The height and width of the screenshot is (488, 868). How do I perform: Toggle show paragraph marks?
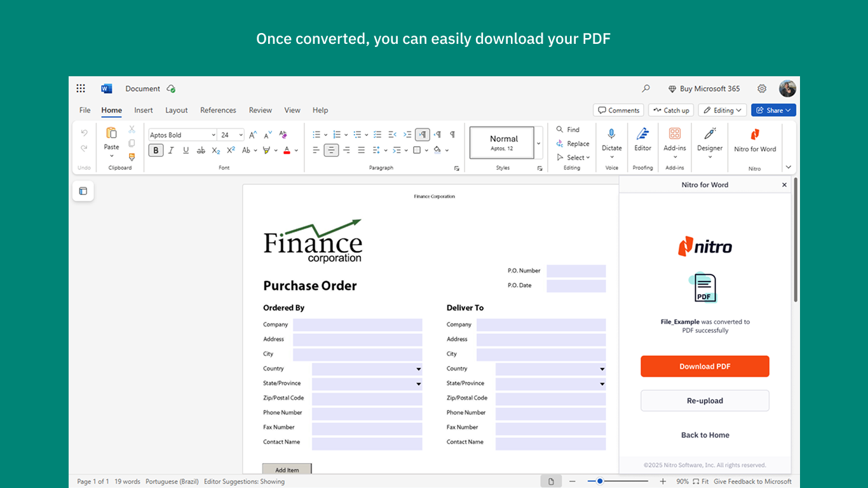pyautogui.click(x=452, y=135)
